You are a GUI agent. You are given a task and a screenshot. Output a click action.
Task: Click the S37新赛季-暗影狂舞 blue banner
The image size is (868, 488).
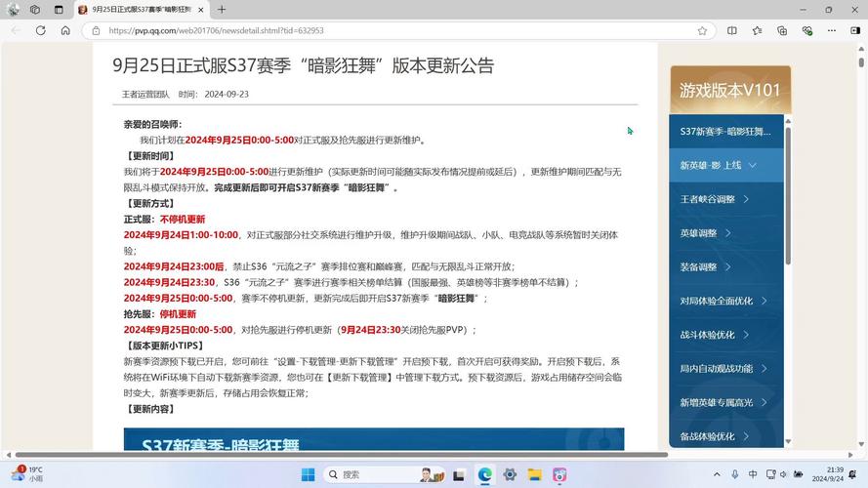[x=374, y=439]
